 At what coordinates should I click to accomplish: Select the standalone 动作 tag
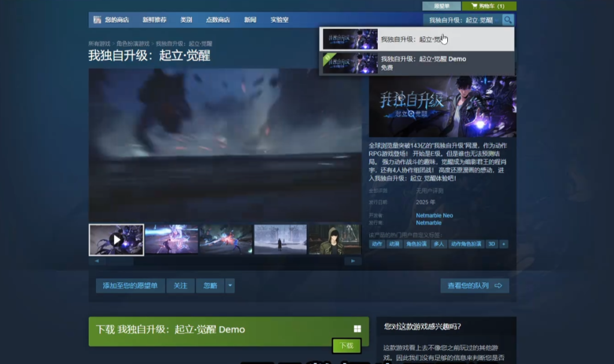point(377,244)
